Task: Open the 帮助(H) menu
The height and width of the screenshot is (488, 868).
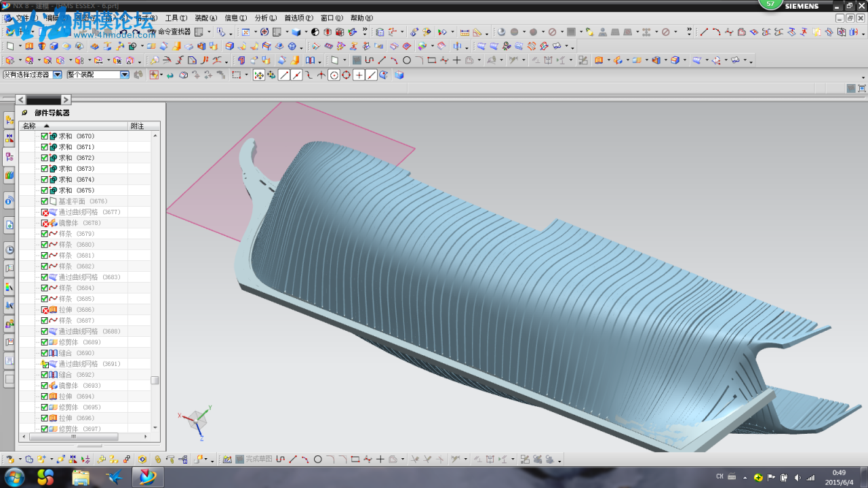Action: click(361, 18)
